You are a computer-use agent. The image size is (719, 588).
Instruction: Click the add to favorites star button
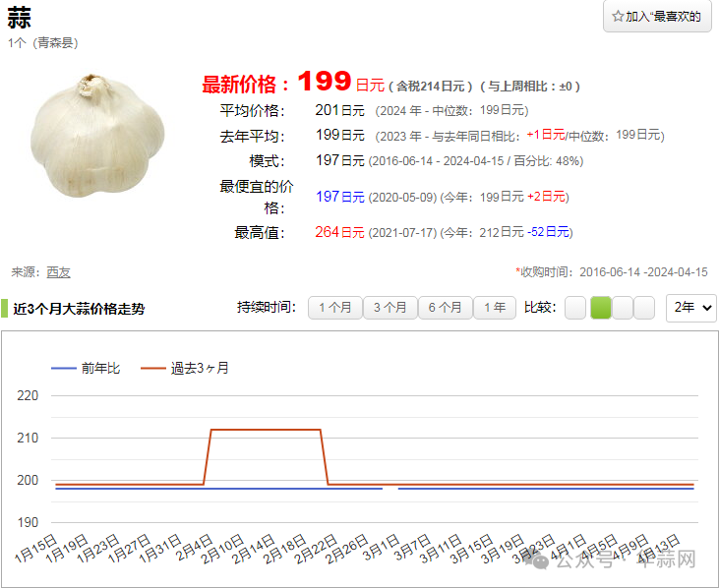657,17
